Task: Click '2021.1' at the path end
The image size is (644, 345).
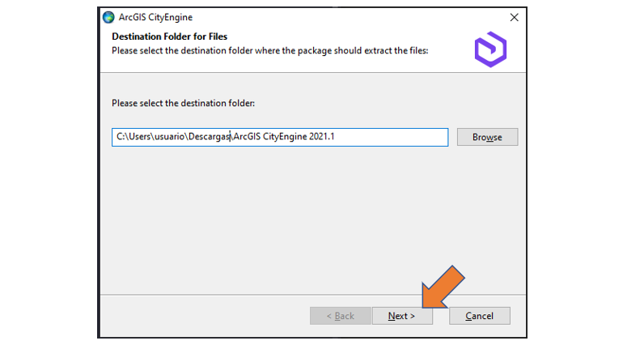Action: [x=321, y=137]
